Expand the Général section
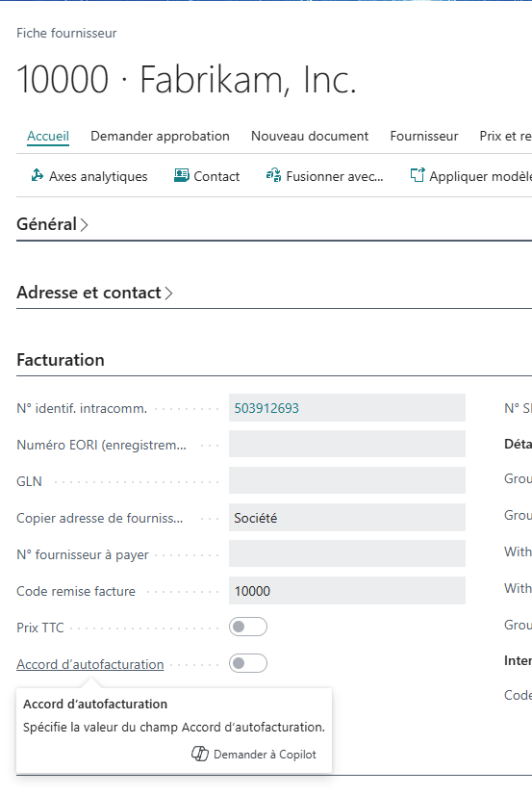 [52, 224]
